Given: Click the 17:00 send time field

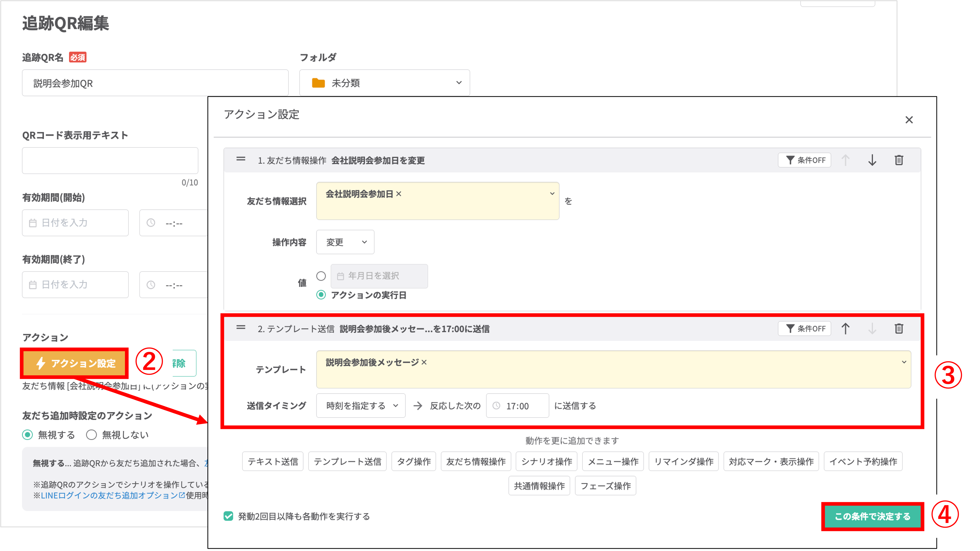Looking at the screenshot, I should tap(518, 406).
